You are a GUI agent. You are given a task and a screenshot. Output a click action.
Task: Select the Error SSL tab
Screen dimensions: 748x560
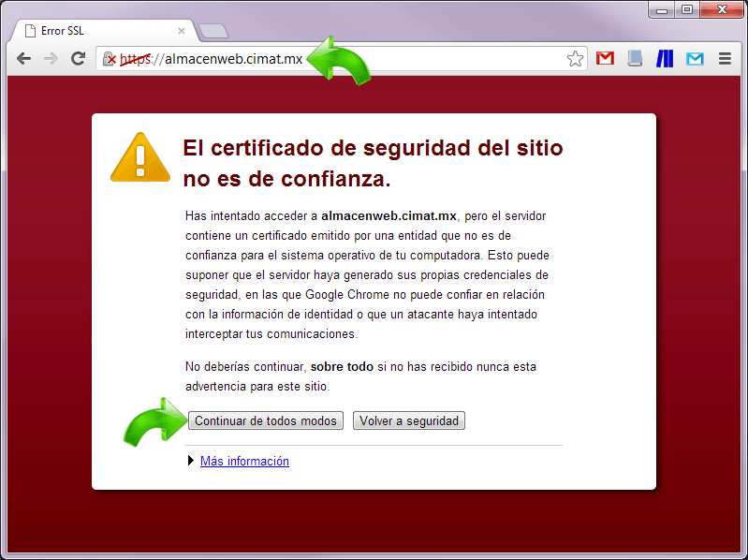103,31
